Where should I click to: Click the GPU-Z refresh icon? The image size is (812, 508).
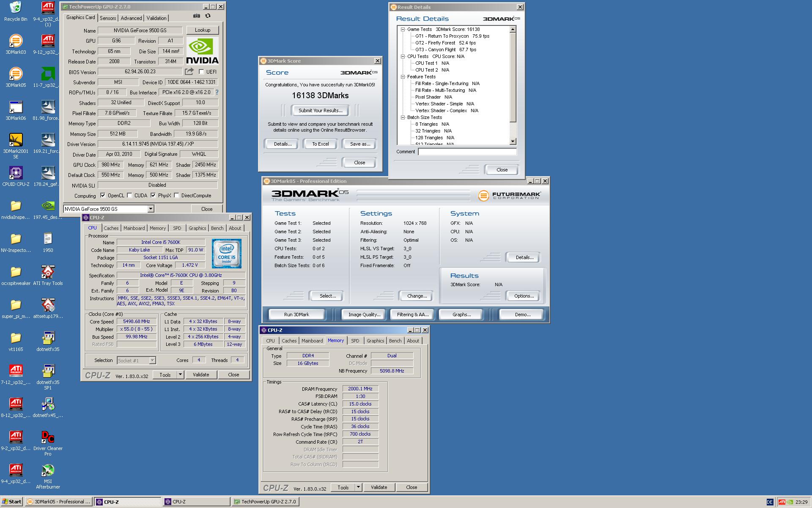208,16
